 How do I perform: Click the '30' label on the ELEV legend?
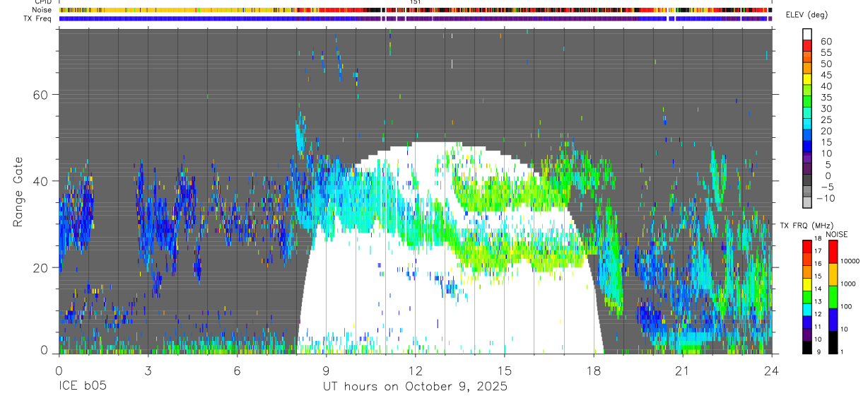[x=825, y=108]
